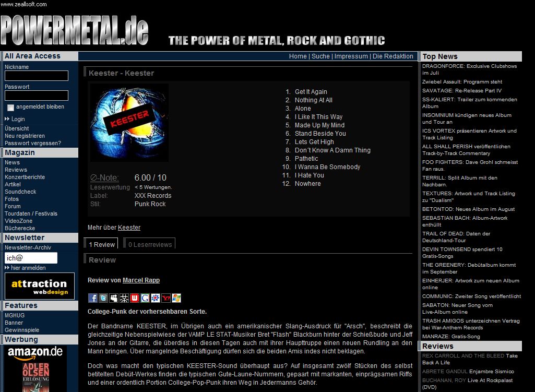Toggle the angemeldet bleiben checkbox
This screenshot has width=535, height=392.
[10, 108]
